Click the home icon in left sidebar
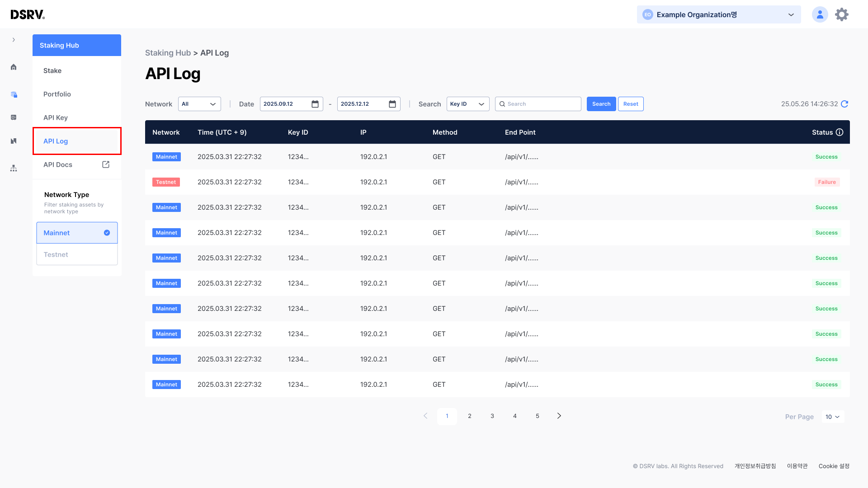Image resolution: width=868 pixels, height=488 pixels. (14, 67)
